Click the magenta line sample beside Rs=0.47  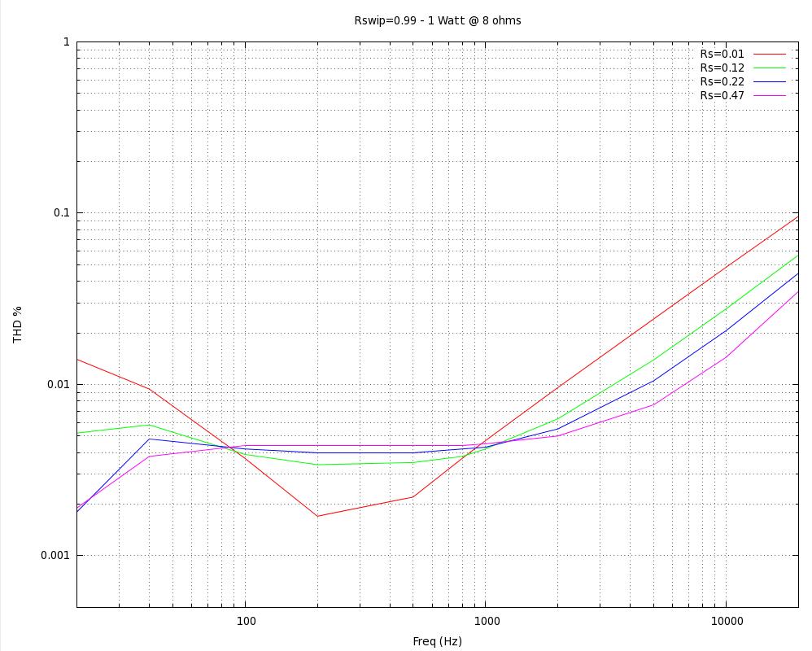[770, 96]
